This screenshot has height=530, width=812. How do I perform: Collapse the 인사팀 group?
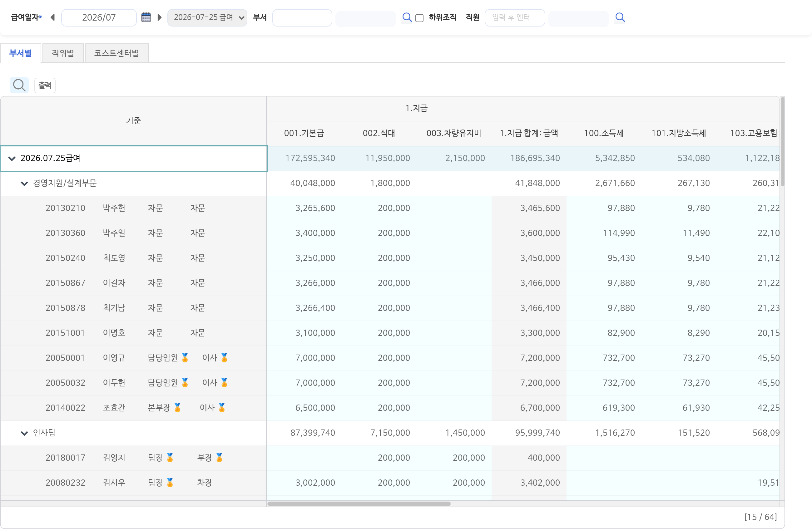24,433
